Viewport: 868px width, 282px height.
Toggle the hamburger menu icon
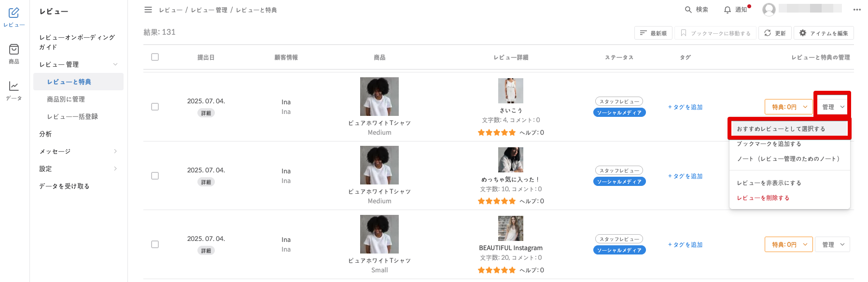click(x=148, y=10)
